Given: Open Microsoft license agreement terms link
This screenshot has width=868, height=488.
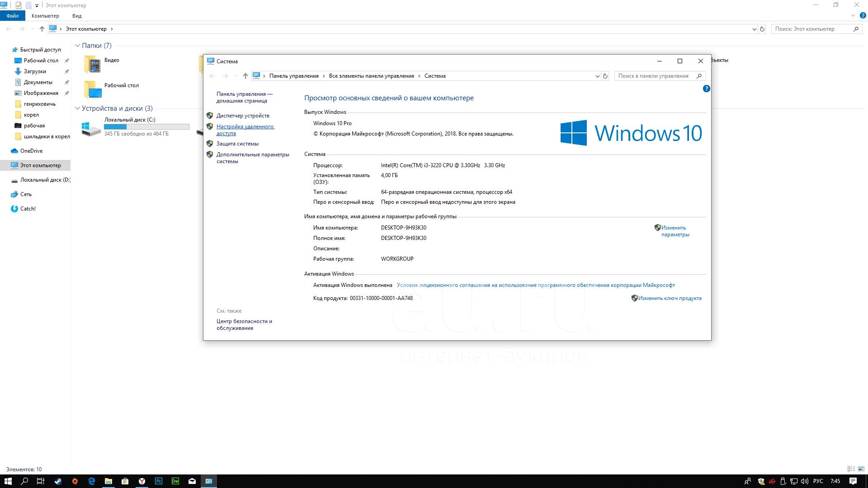Looking at the screenshot, I should tap(536, 285).
